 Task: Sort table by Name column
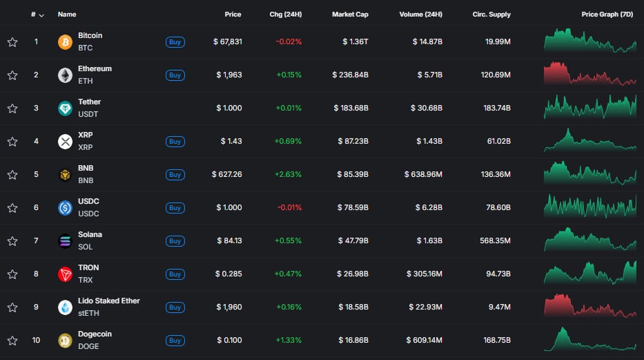[x=67, y=15]
